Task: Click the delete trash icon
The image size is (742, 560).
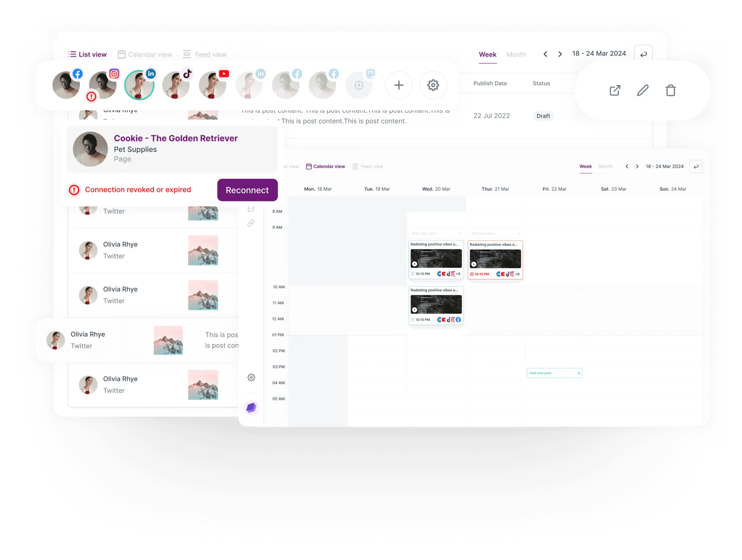Action: pos(671,90)
